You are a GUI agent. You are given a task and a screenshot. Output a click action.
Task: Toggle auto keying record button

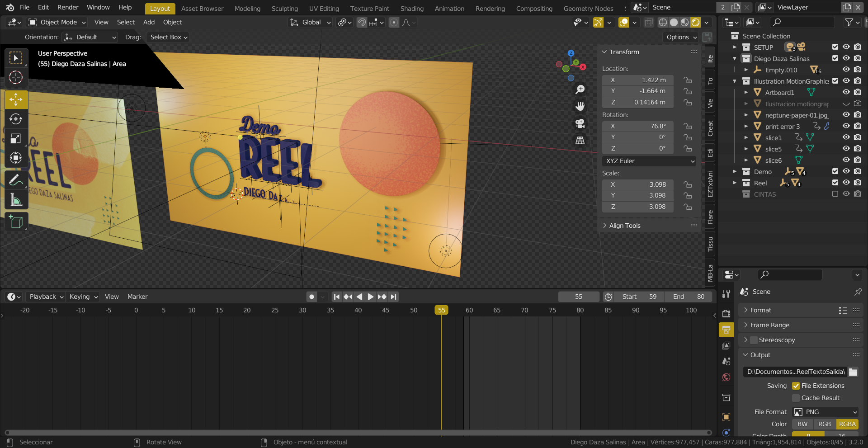click(311, 297)
